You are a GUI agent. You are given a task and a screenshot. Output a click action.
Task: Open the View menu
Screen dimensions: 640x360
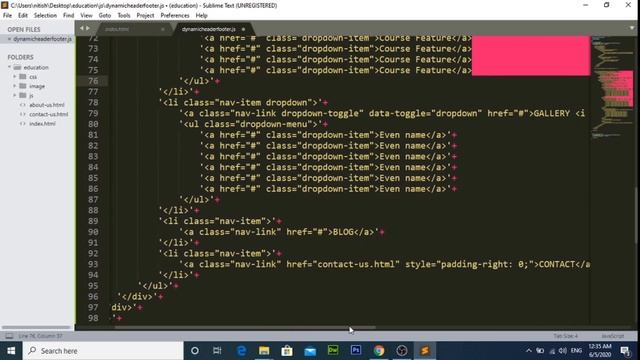86,16
